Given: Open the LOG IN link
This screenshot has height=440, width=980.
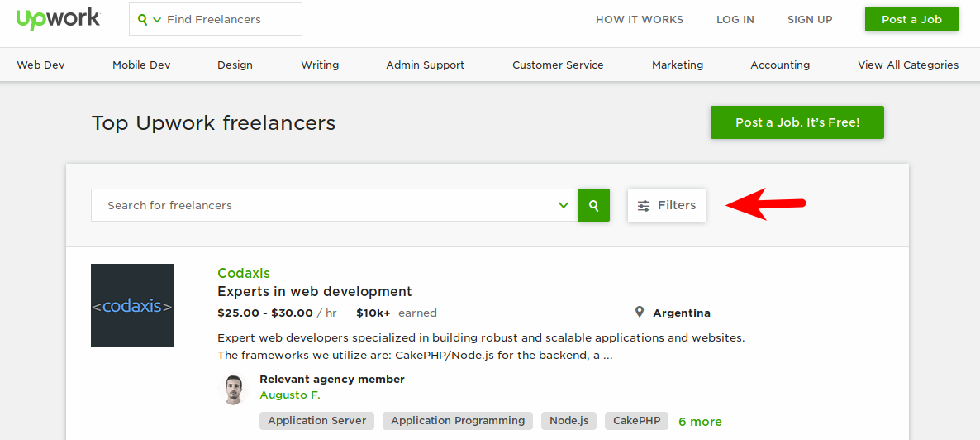Looking at the screenshot, I should click(735, 19).
